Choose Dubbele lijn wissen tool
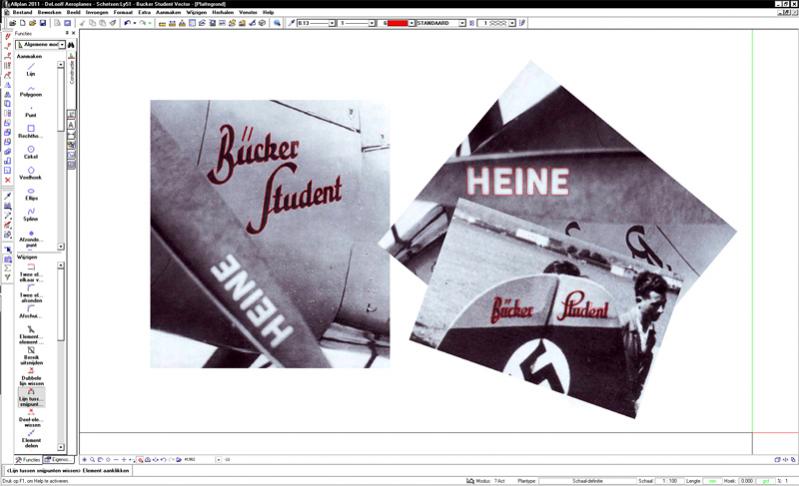 pyautogui.click(x=31, y=377)
